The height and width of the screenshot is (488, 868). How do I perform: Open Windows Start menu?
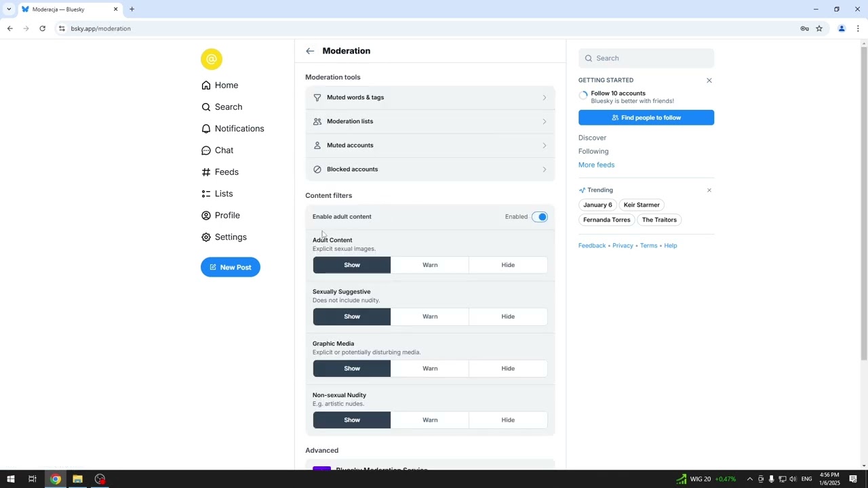click(x=10, y=479)
